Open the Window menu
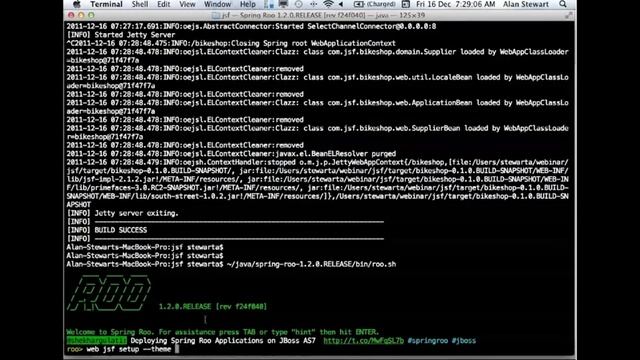 (x=217, y=4)
